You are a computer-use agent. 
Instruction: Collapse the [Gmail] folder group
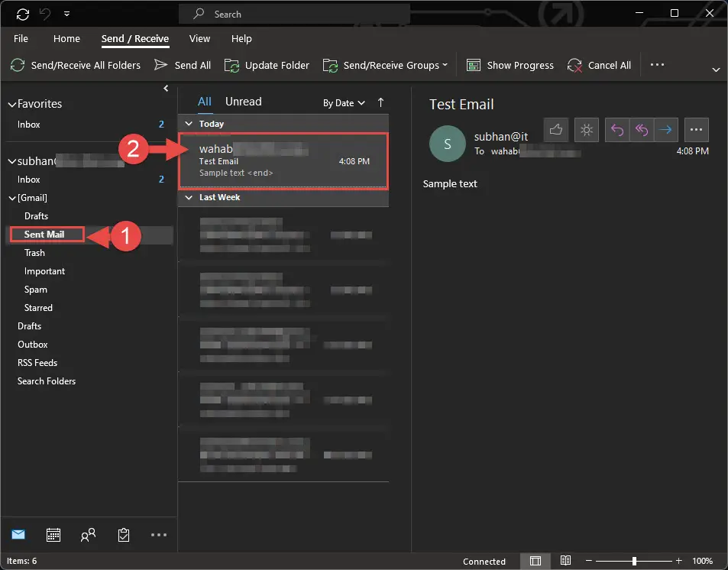(x=12, y=199)
